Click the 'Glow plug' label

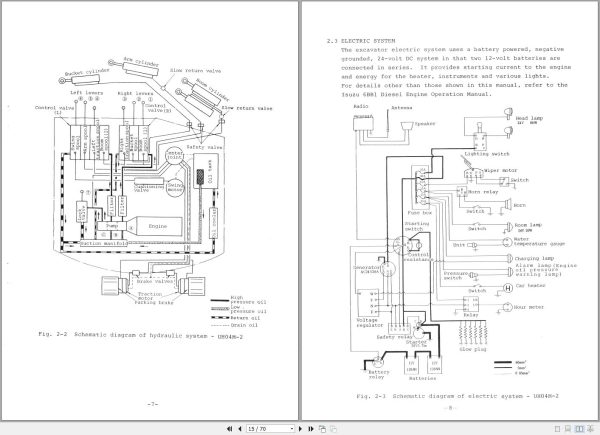click(473, 349)
